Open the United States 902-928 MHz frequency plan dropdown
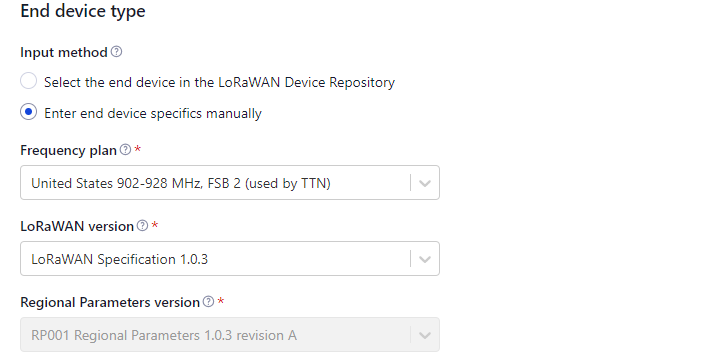This screenshot has height=362, width=726. 230,183
